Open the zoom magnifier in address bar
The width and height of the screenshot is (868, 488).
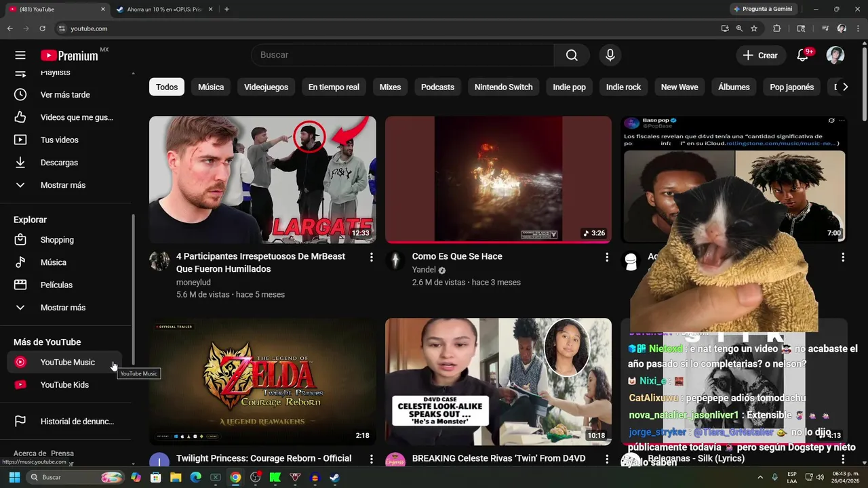(739, 28)
